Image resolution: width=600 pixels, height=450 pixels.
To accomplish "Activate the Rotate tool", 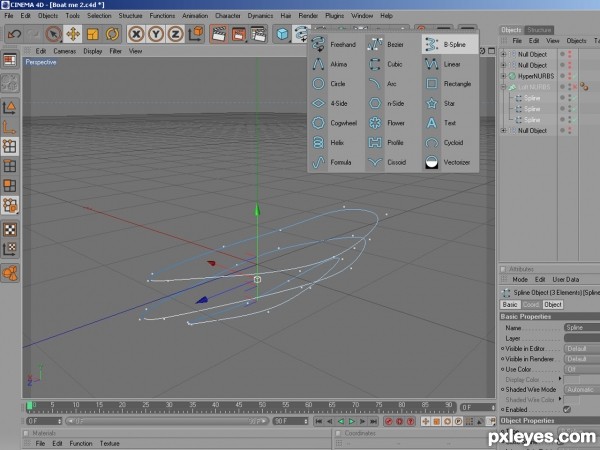I will (x=112, y=34).
